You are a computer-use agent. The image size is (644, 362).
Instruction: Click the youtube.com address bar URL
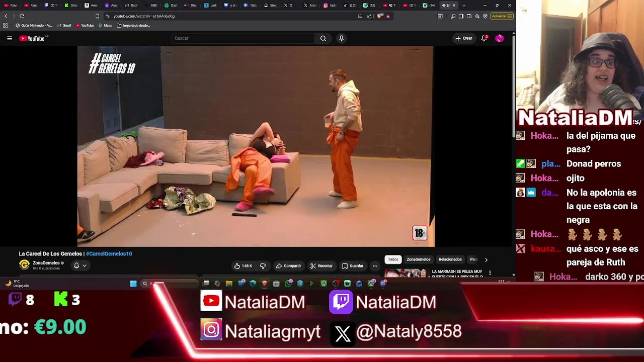tap(144, 16)
